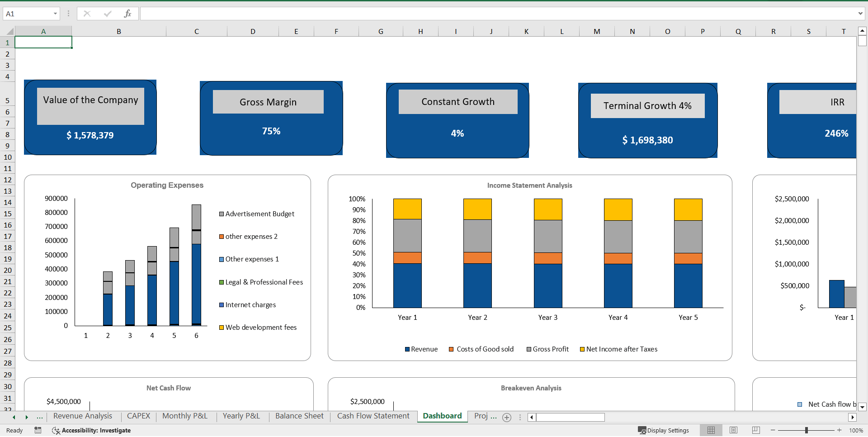Open Display Settings from the status bar
Viewport: 868px width, 437px height.
[663, 430]
